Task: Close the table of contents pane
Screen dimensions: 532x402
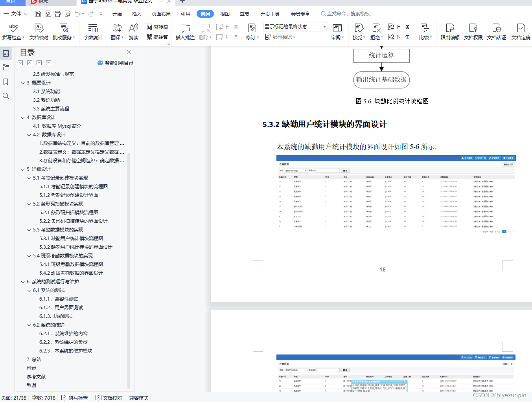Action: point(129,52)
